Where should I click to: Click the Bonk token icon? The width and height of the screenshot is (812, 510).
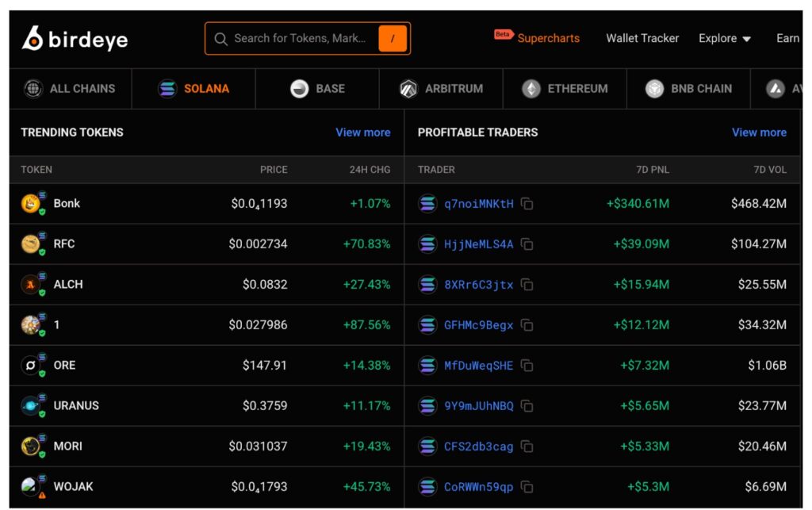tap(30, 204)
